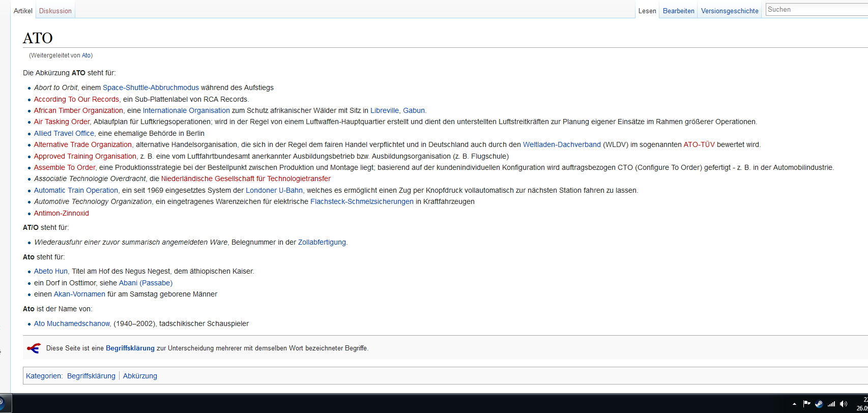Click the volume speaker tray icon
868x413 pixels.
point(844,404)
